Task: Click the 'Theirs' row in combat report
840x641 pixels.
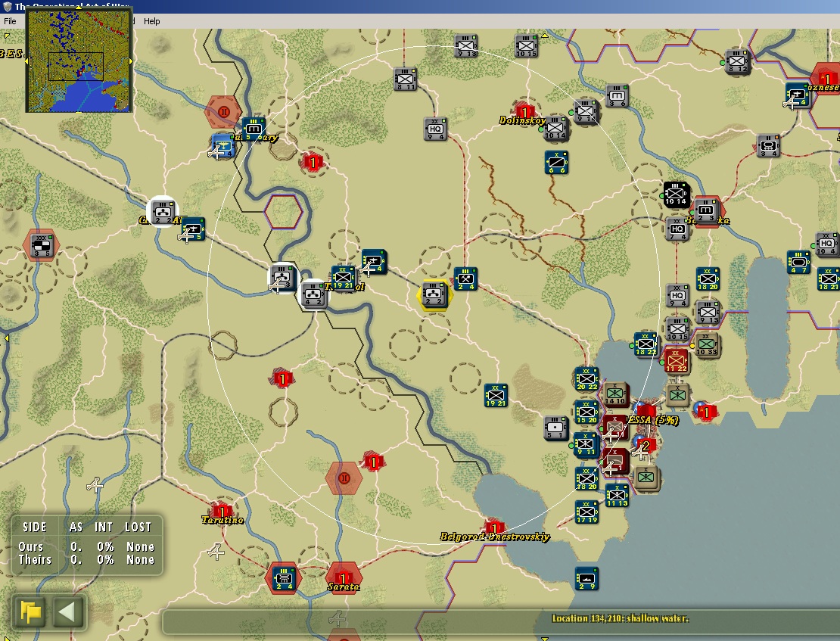Action: [86, 559]
